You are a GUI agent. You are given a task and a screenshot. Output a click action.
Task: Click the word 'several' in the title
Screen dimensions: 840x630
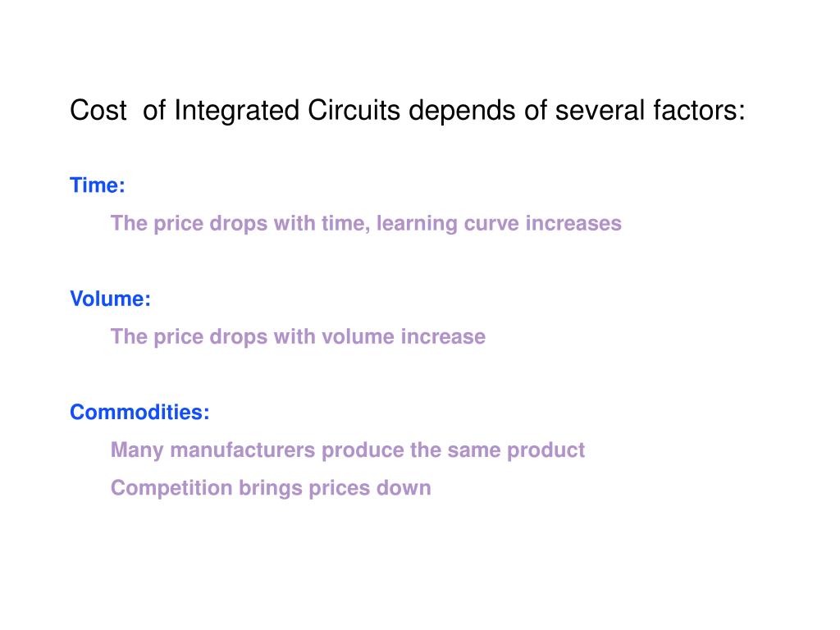[x=600, y=111]
